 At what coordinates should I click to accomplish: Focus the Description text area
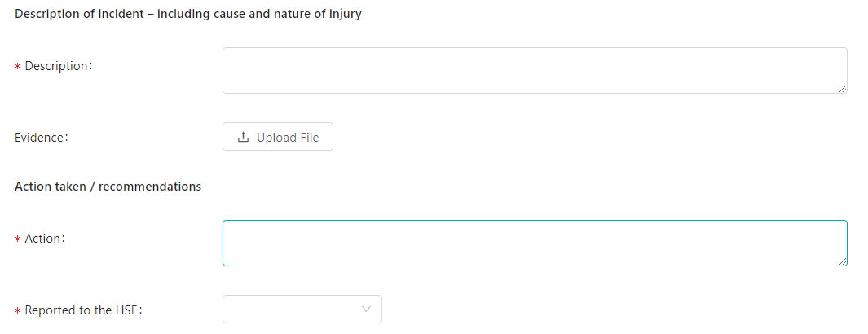point(535,70)
